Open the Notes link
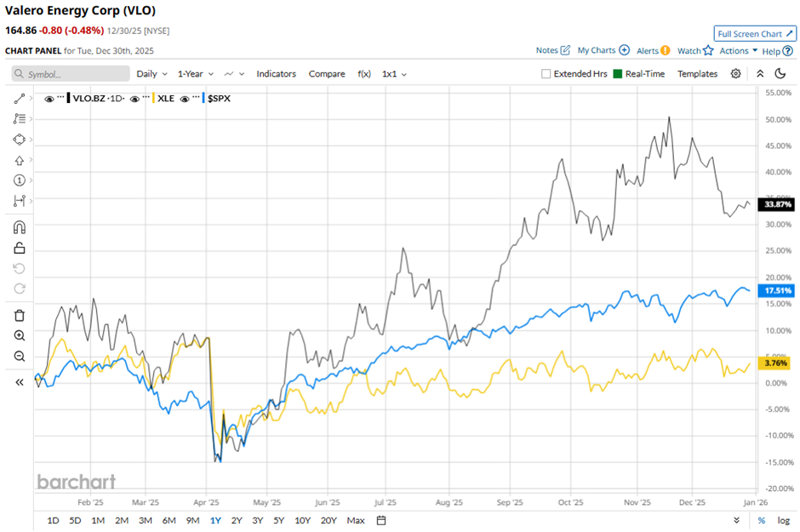The width and height of the screenshot is (800, 532). (x=553, y=51)
